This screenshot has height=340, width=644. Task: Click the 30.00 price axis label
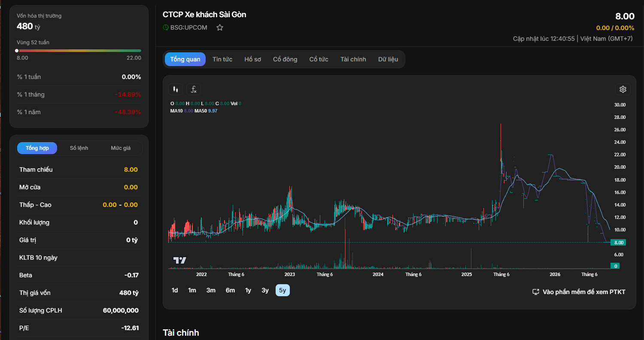coord(620,105)
